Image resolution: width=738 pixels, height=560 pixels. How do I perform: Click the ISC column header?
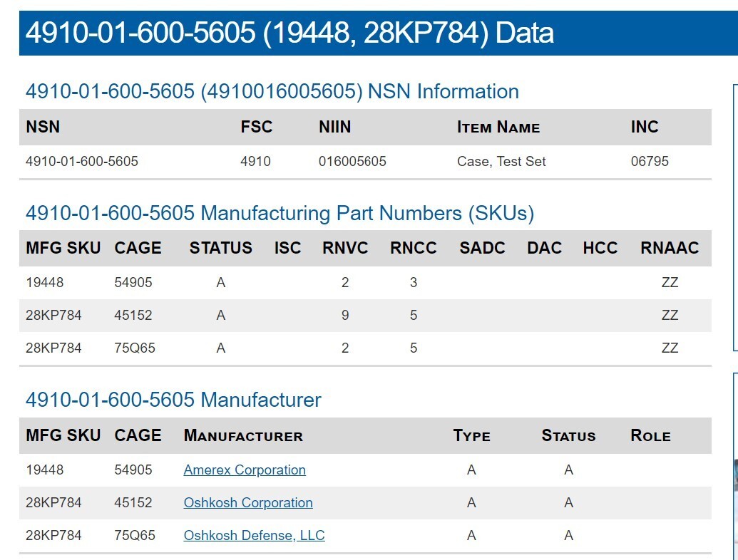click(x=287, y=248)
